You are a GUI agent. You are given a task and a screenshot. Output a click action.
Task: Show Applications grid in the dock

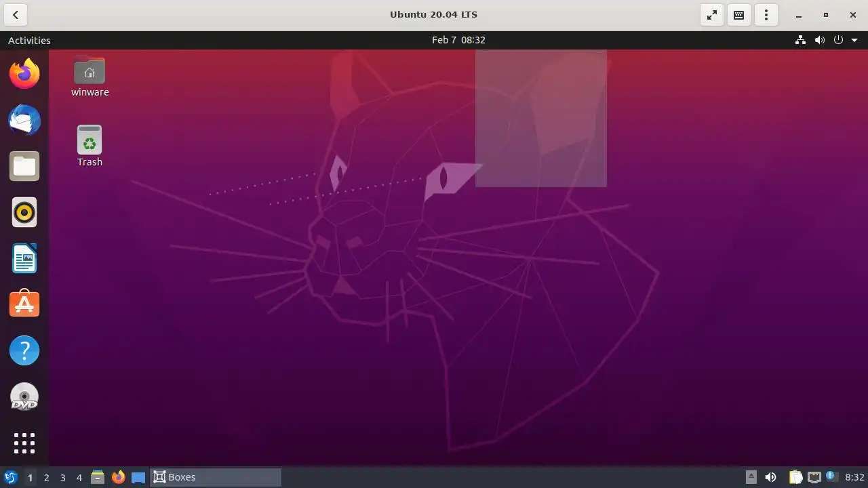pos(24,443)
